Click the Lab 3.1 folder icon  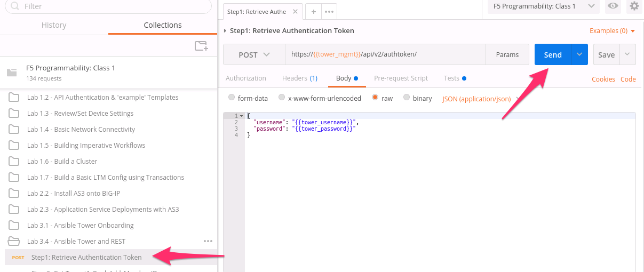pos(14,225)
